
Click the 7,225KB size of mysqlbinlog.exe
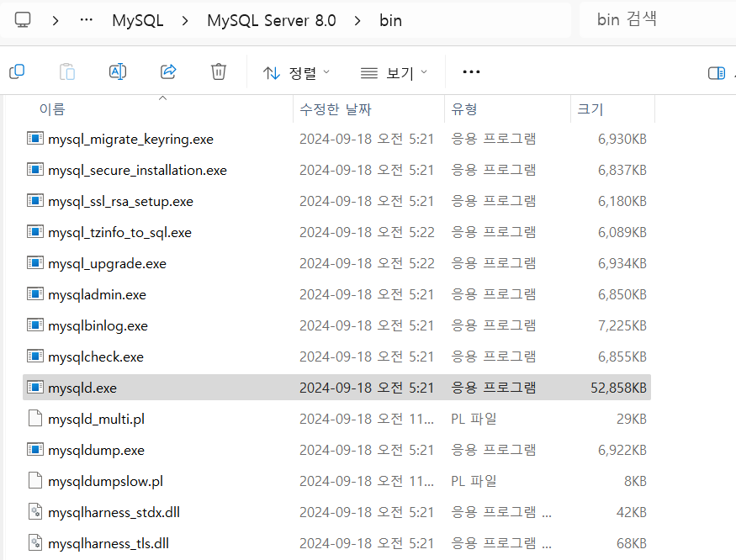pos(622,325)
